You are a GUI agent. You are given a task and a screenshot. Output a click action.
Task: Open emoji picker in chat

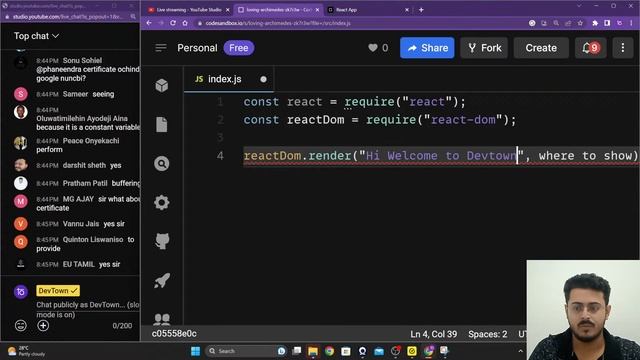pos(21,325)
